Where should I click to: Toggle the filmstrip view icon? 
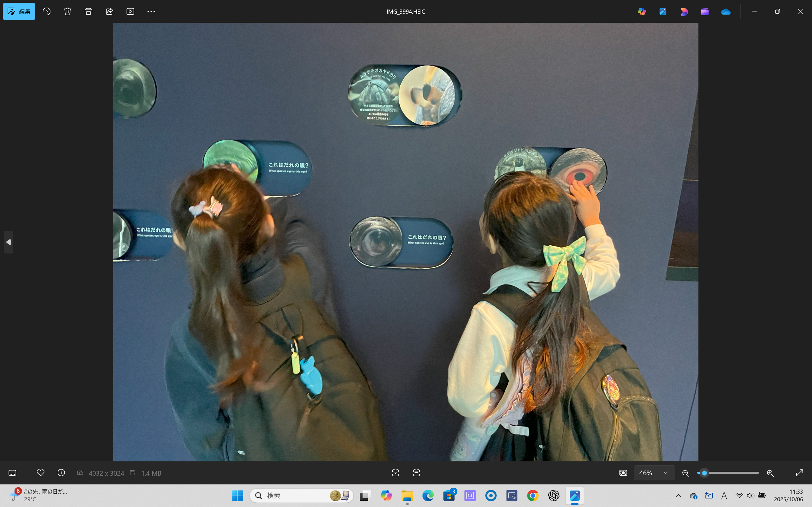[12, 473]
